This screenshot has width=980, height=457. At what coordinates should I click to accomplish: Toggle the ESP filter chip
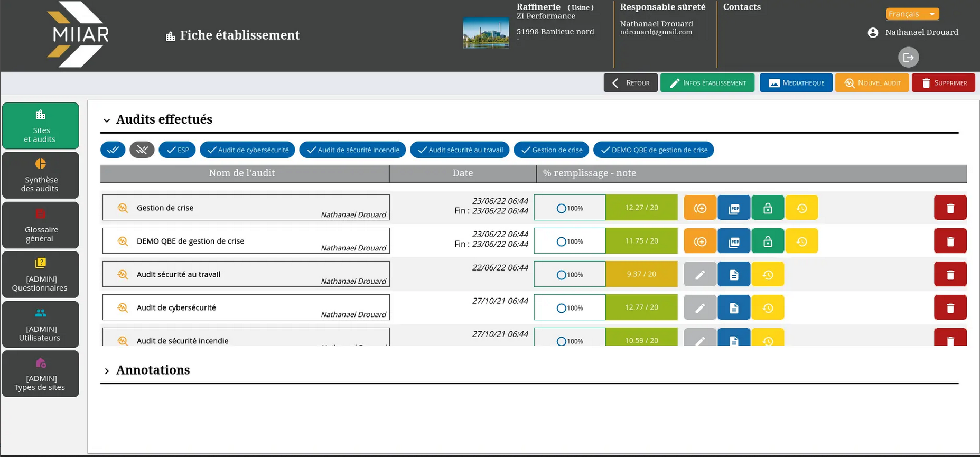(178, 150)
